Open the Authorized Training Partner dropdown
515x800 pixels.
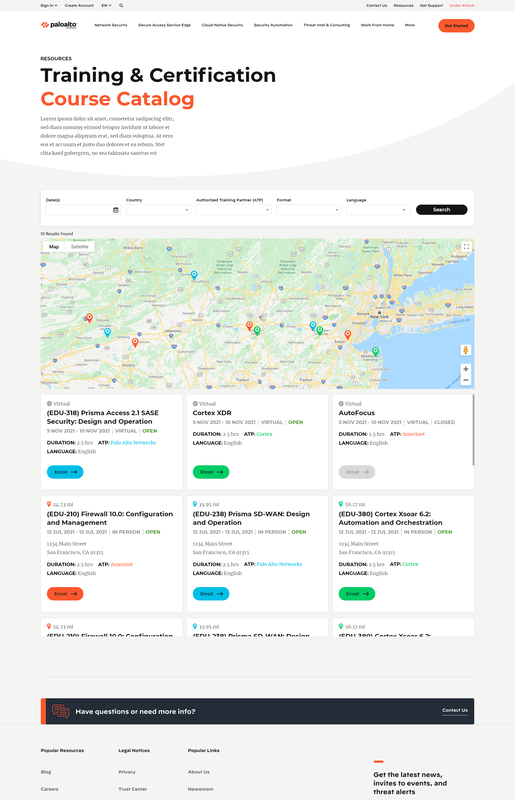pos(233,210)
